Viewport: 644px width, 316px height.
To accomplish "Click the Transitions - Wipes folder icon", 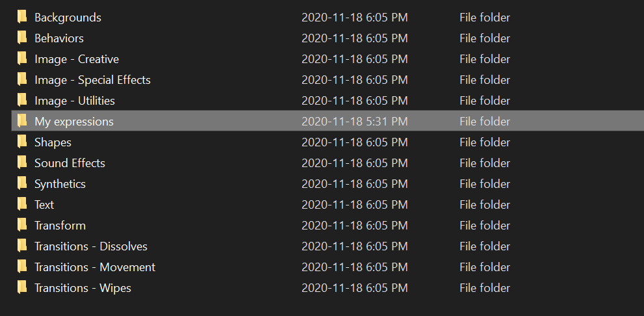I will pyautogui.click(x=22, y=287).
